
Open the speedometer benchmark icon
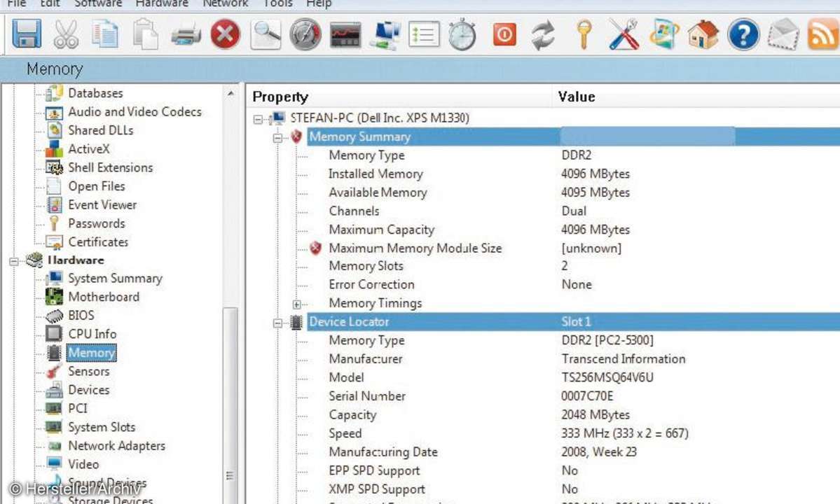[x=305, y=34]
